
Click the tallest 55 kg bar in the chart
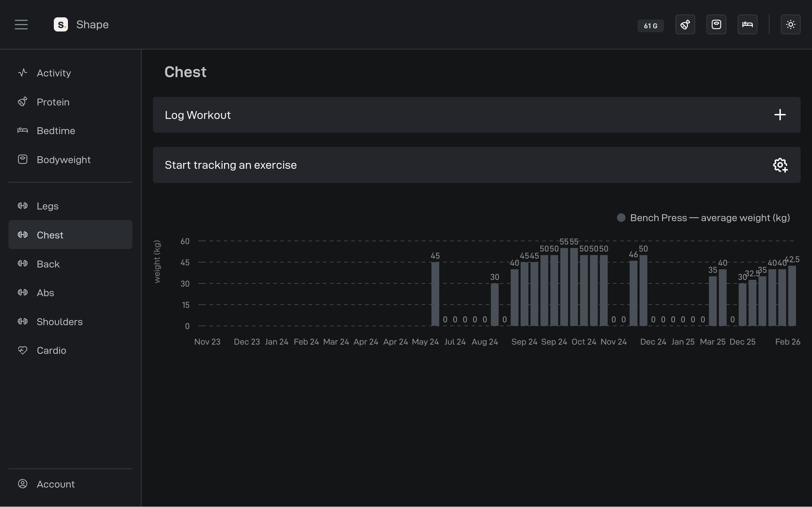564,287
